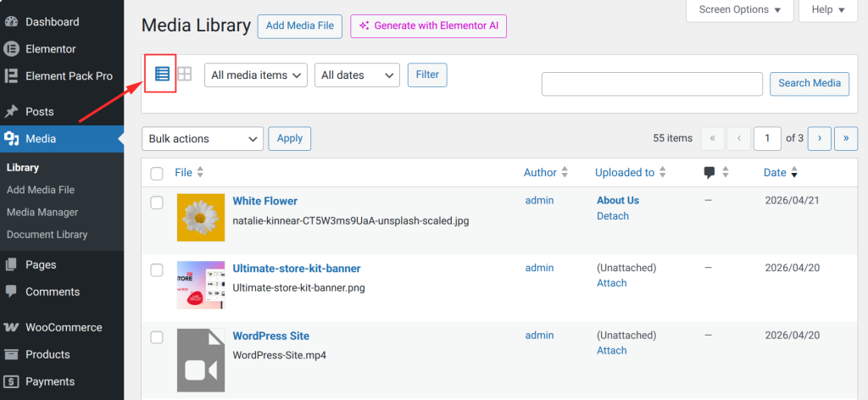Click the Add Media File button
Screen dimensions: 868x400
[300, 26]
